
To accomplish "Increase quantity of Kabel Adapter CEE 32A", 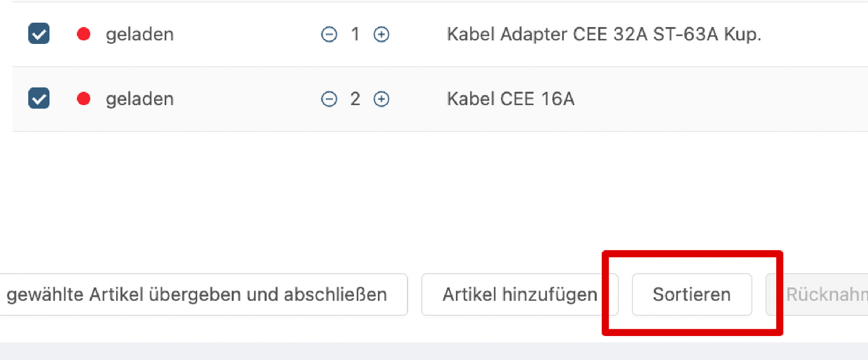I will tap(381, 34).
